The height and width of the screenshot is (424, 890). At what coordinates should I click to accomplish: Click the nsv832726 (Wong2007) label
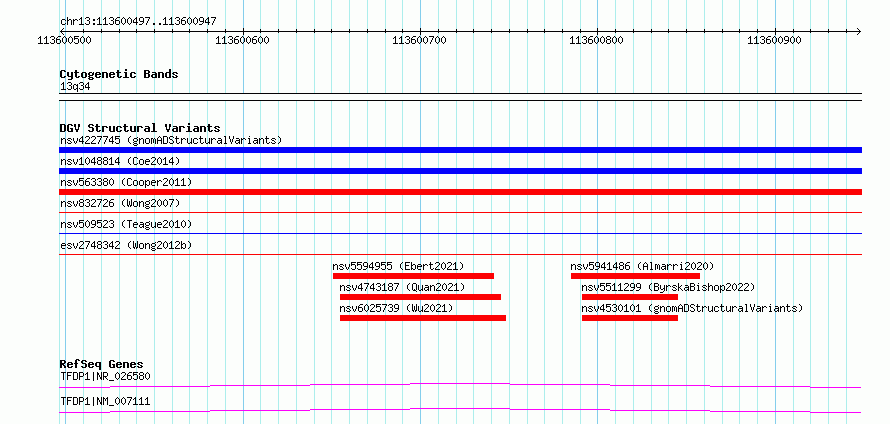(x=120, y=203)
